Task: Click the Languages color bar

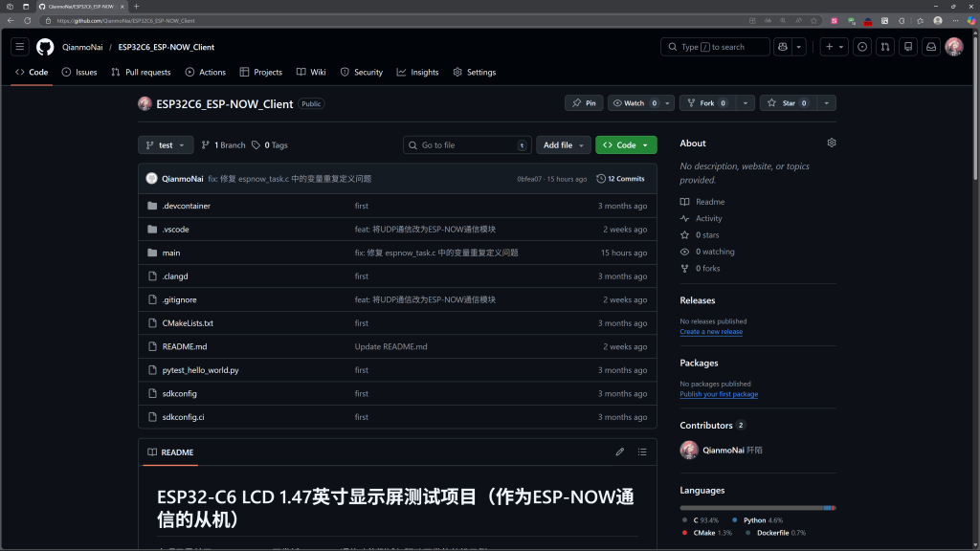Action: coord(758,508)
